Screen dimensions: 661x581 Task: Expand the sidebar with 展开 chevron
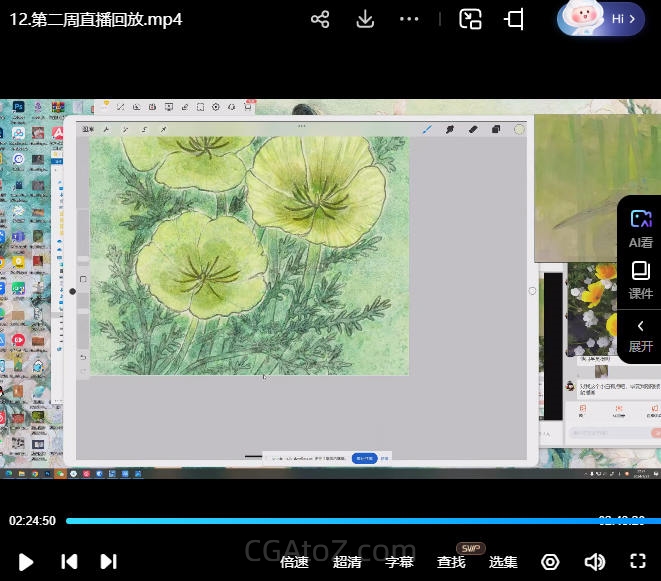(x=640, y=335)
